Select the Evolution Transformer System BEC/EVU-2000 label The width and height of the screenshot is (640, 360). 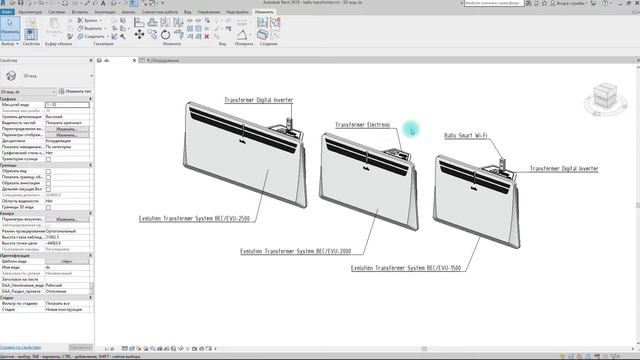(x=296, y=251)
